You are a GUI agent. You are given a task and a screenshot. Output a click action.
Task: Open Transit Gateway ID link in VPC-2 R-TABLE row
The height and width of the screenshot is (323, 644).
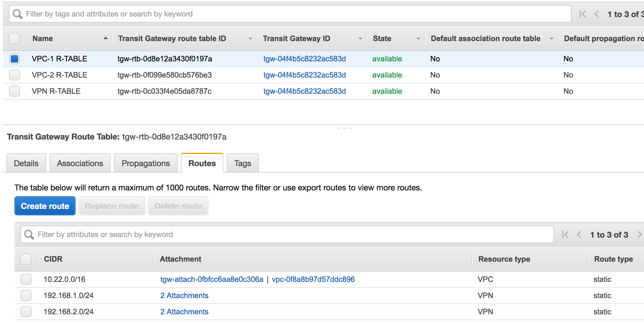tap(305, 75)
